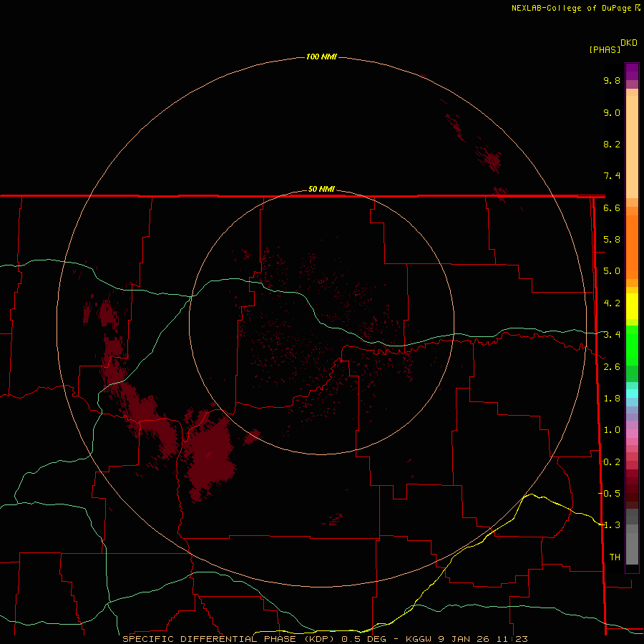This screenshot has width=644, height=644.
Task: Click the 0.2 value on color scale
Action: 612,462
